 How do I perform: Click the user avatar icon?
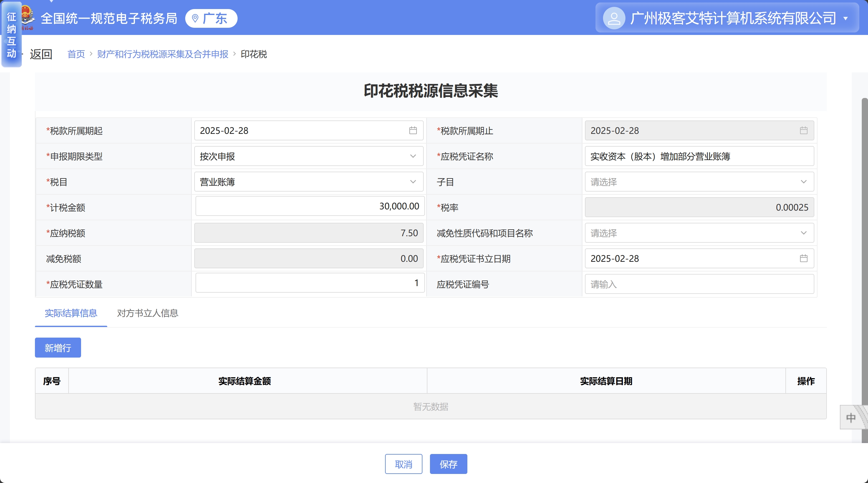pyautogui.click(x=614, y=18)
